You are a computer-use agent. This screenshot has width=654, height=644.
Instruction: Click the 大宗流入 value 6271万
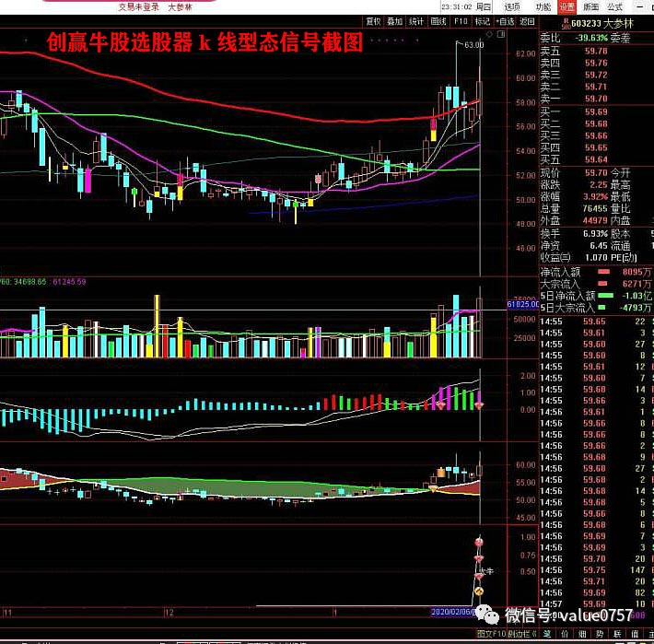[x=636, y=284]
